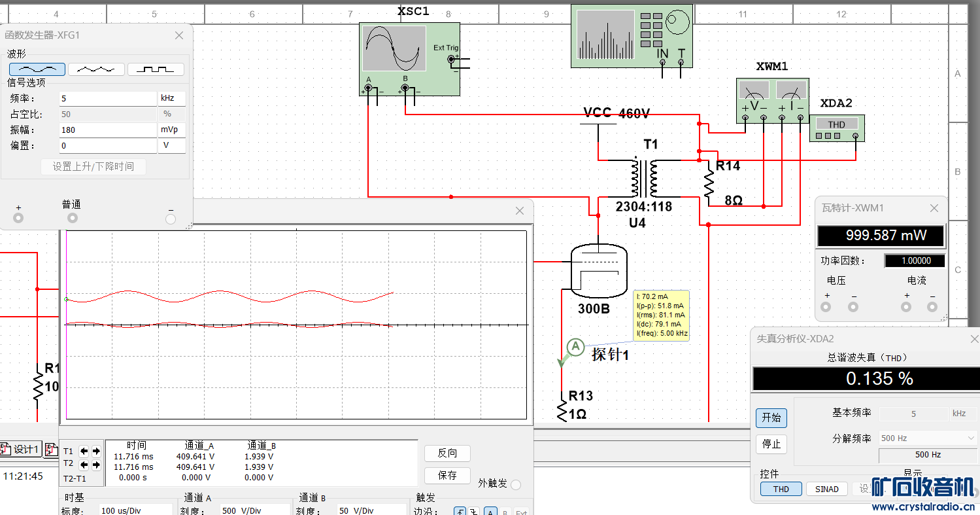Click the 基本频率 field showing 5
Viewport: 980px width, 515px height.
click(913, 414)
